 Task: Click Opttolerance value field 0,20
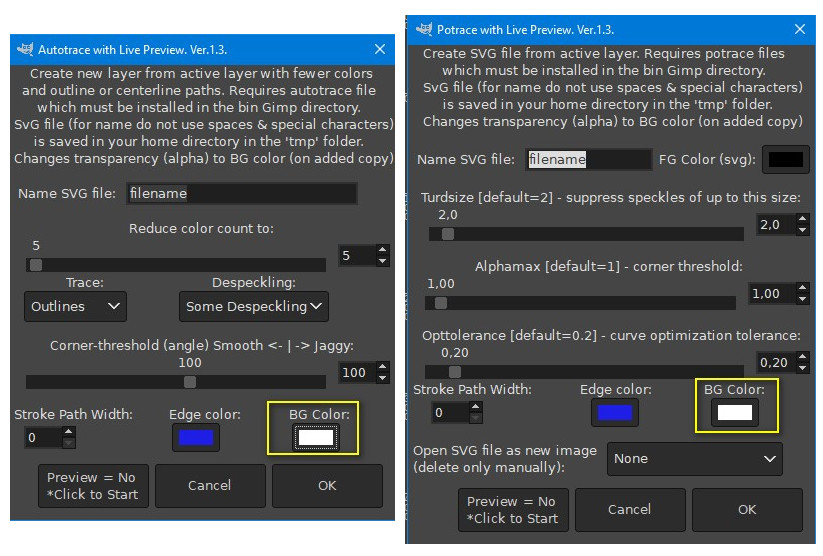click(776, 362)
